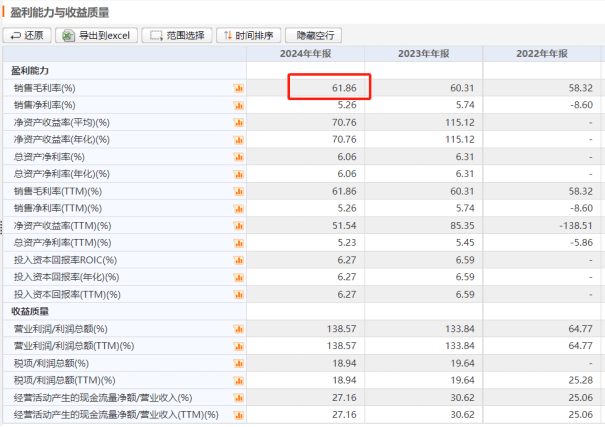Open chart icon for 税项/利润总额(%) row
The width and height of the screenshot is (605, 427).
pos(238,363)
